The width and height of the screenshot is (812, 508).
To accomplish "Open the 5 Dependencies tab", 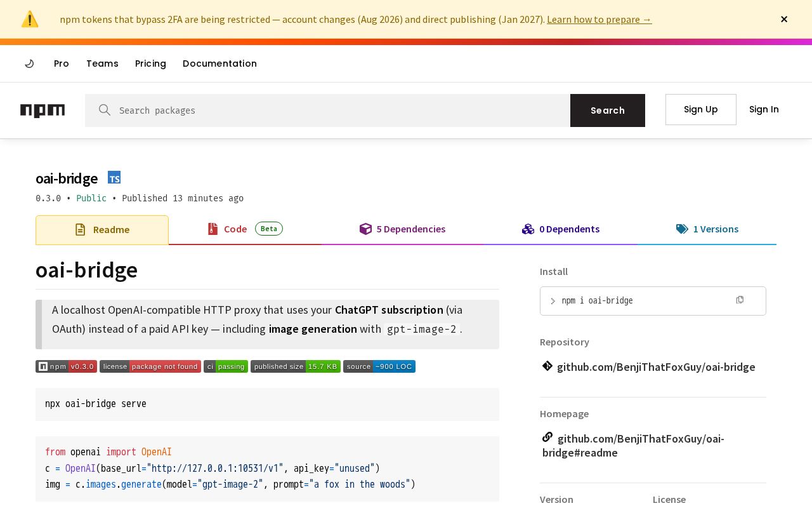I will [402, 229].
